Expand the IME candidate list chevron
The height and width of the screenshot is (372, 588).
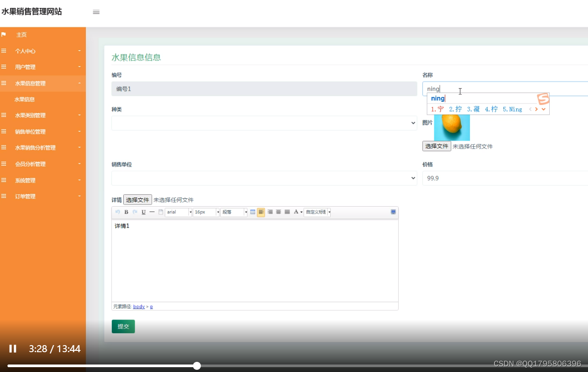pos(544,109)
